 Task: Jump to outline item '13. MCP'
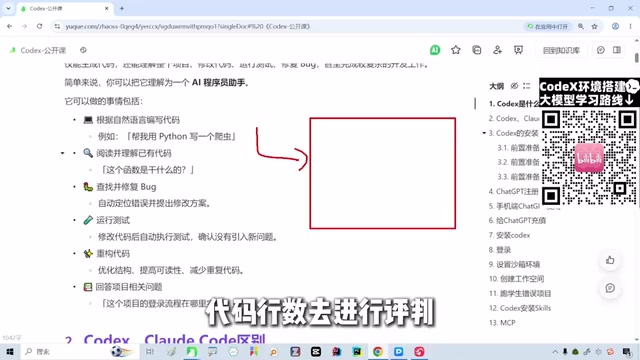[x=502, y=323]
